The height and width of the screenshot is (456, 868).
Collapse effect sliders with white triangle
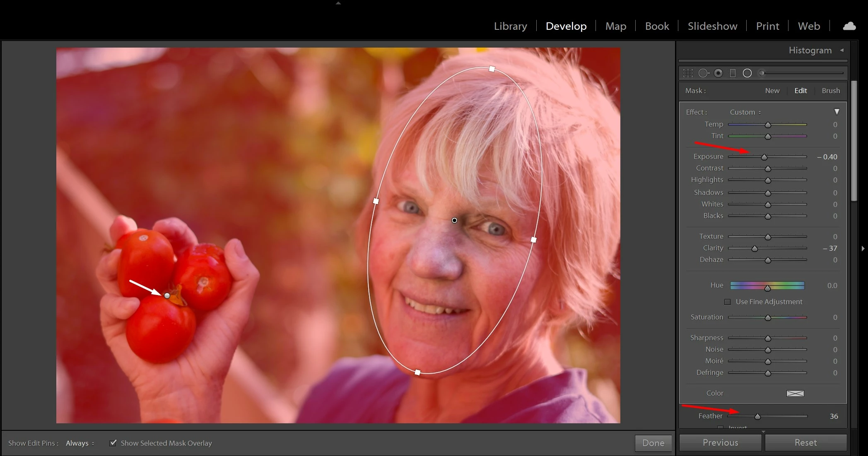point(837,112)
